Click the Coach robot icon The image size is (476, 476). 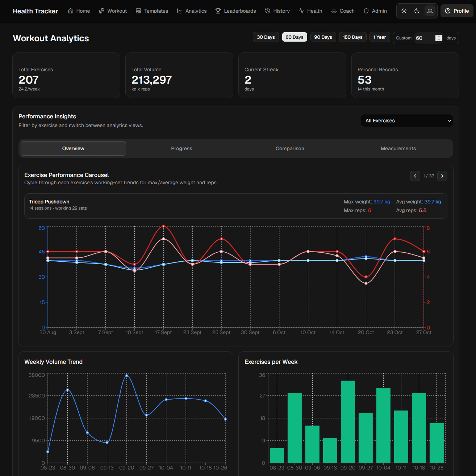(334, 11)
